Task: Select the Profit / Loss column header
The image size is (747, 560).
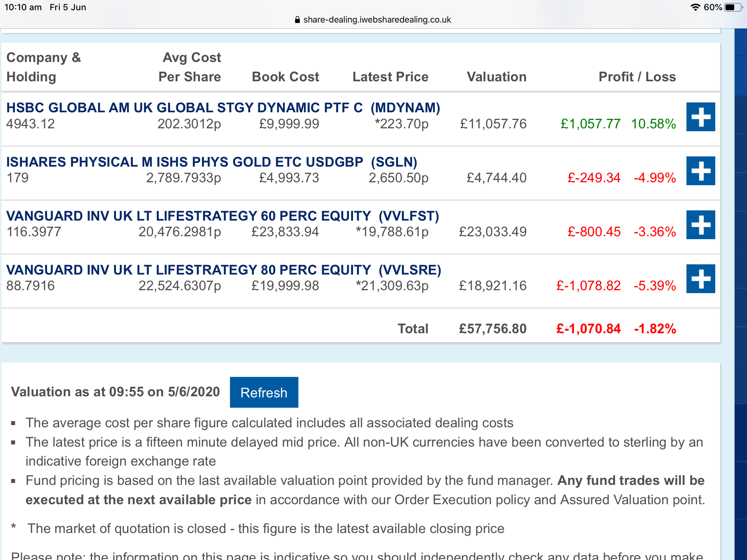Action: (637, 77)
